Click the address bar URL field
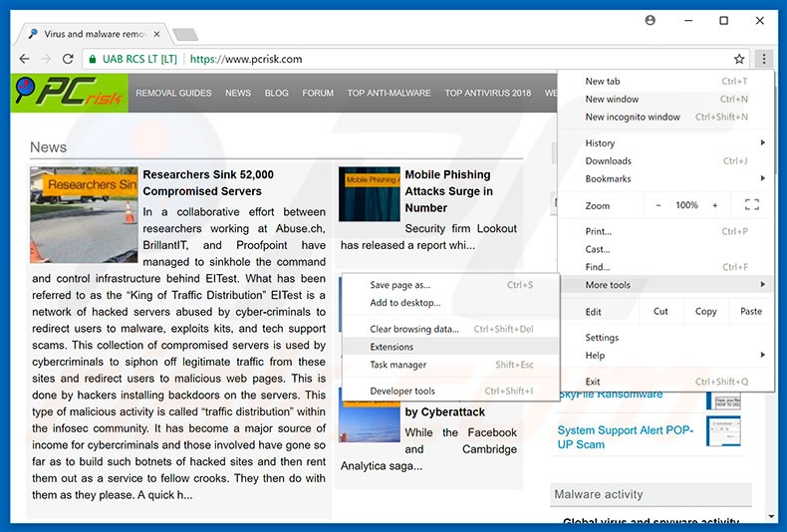This screenshot has height=532, width=787. [415, 59]
